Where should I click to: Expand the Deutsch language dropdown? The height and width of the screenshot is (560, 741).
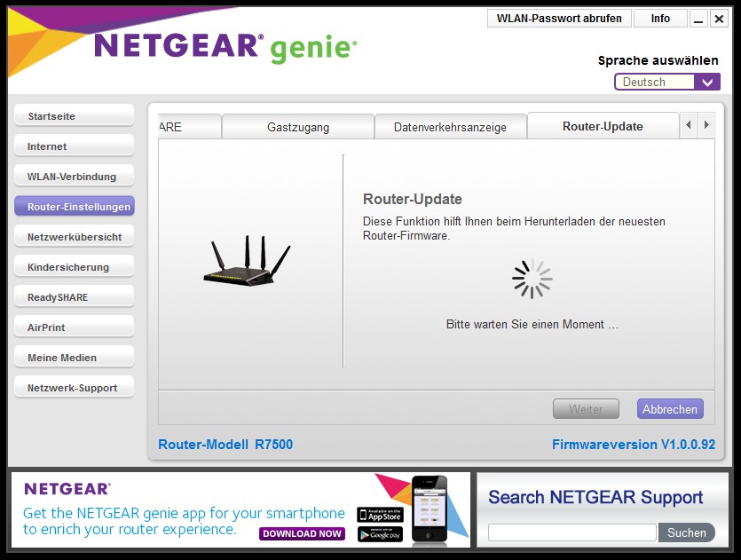click(667, 82)
